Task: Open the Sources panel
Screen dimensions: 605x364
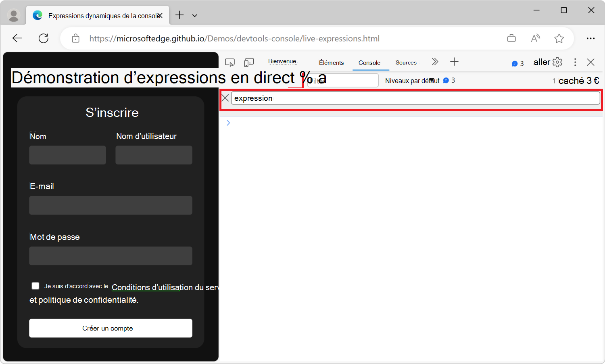Action: 406,62
